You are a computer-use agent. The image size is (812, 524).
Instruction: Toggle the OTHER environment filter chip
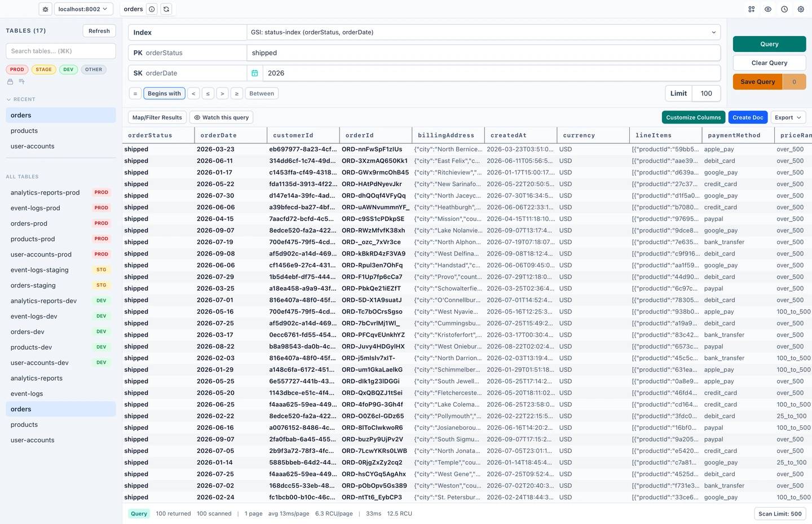pos(94,69)
